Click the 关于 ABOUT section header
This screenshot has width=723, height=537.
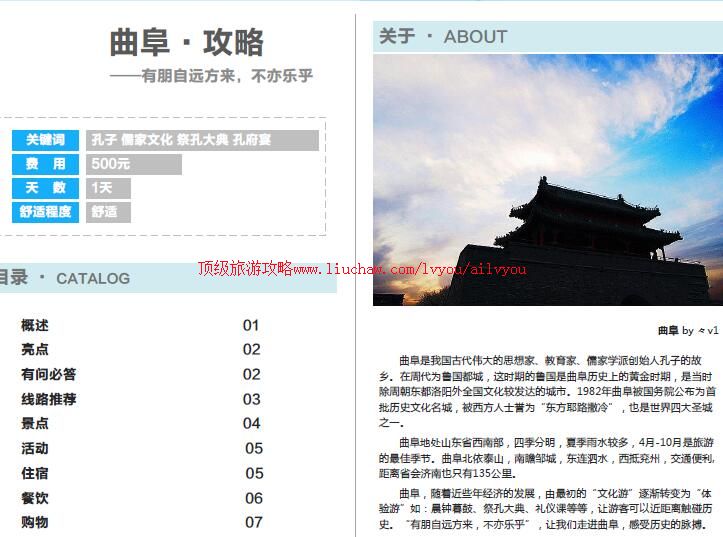click(443, 37)
